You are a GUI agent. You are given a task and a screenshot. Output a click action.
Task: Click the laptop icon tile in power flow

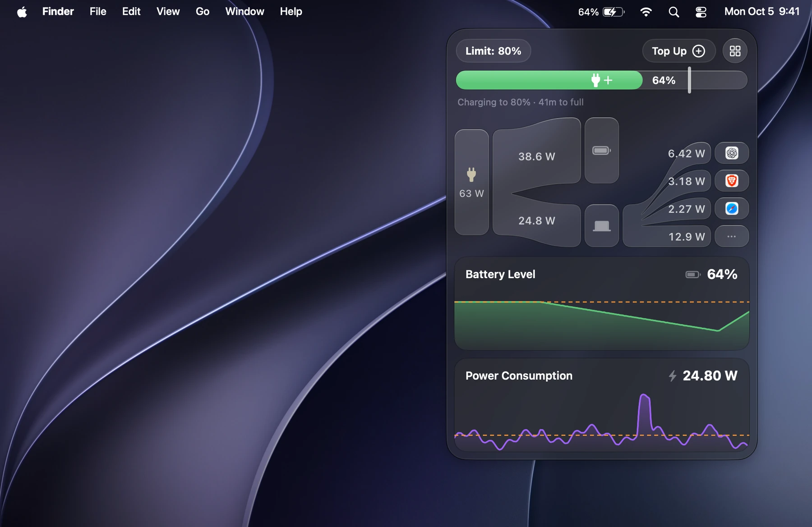coord(602,225)
